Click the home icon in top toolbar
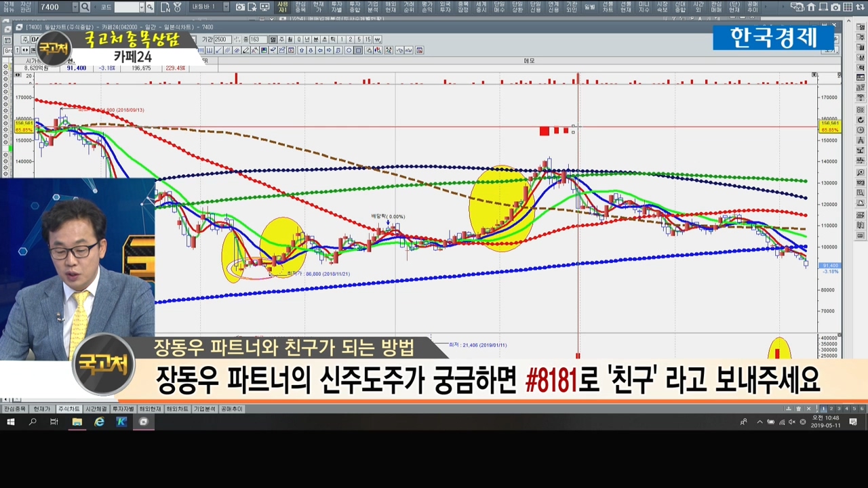 (811, 7)
